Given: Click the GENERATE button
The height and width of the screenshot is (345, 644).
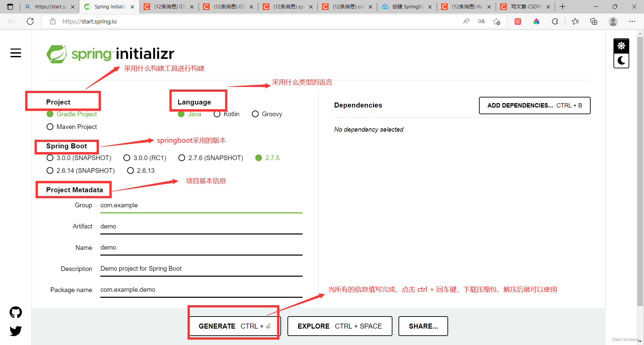Looking at the screenshot, I should 234,326.
